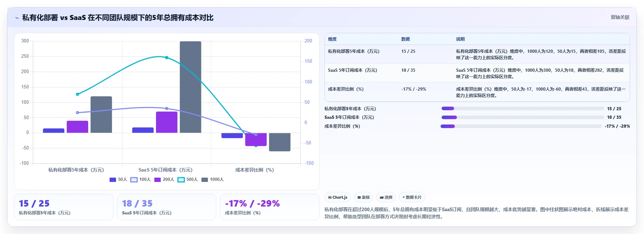
Task: Click the 15 / 25 table cell
Action: pyautogui.click(x=408, y=51)
